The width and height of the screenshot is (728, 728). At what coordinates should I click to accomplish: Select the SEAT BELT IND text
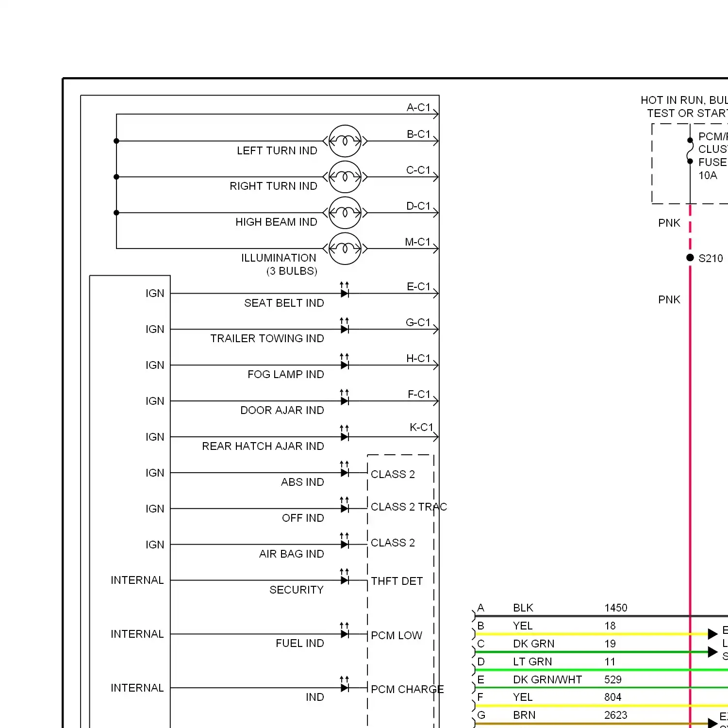pos(284,303)
